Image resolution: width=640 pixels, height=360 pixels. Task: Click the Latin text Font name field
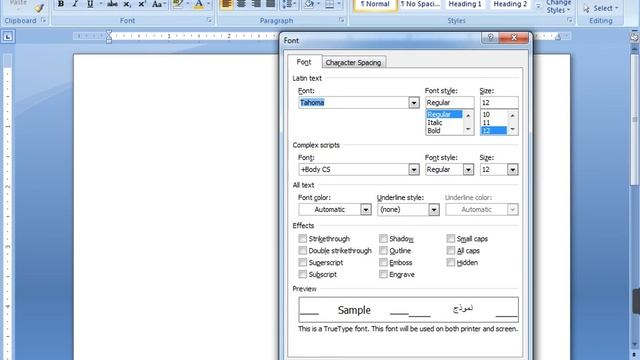tap(353, 102)
